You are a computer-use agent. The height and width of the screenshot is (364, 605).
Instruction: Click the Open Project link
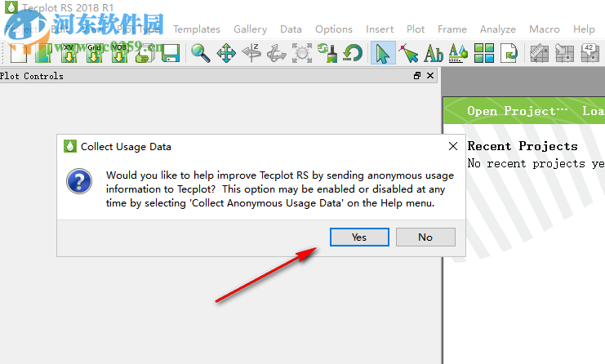(x=517, y=111)
